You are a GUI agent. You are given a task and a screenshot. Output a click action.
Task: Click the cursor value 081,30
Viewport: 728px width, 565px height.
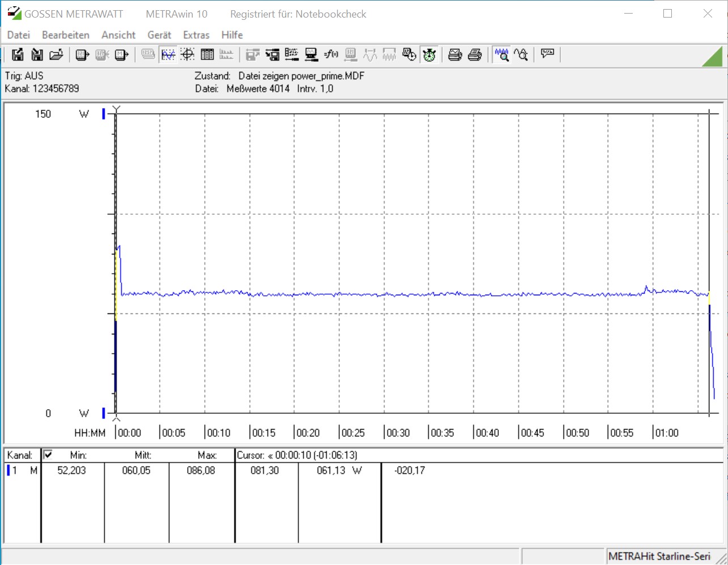click(265, 470)
